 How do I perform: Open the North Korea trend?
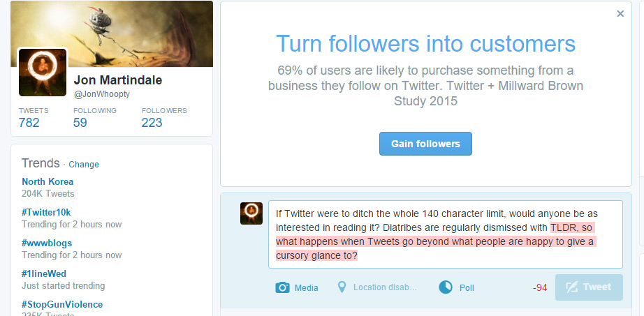click(x=47, y=181)
